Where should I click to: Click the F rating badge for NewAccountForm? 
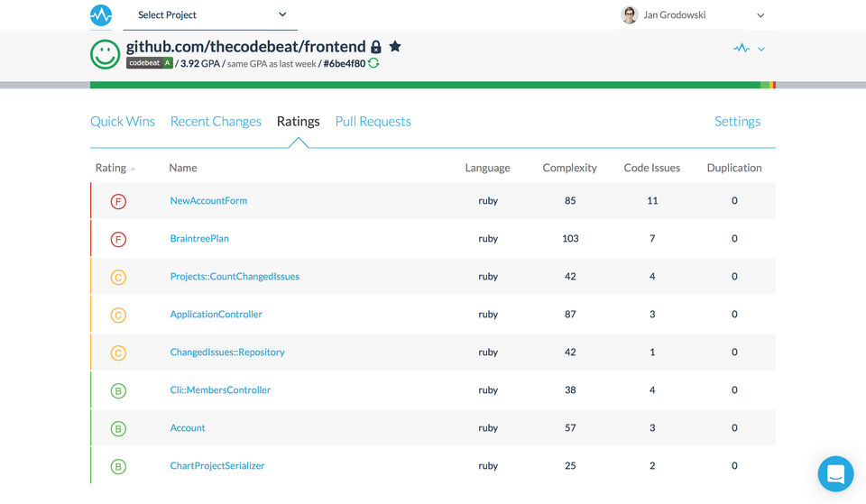click(118, 201)
